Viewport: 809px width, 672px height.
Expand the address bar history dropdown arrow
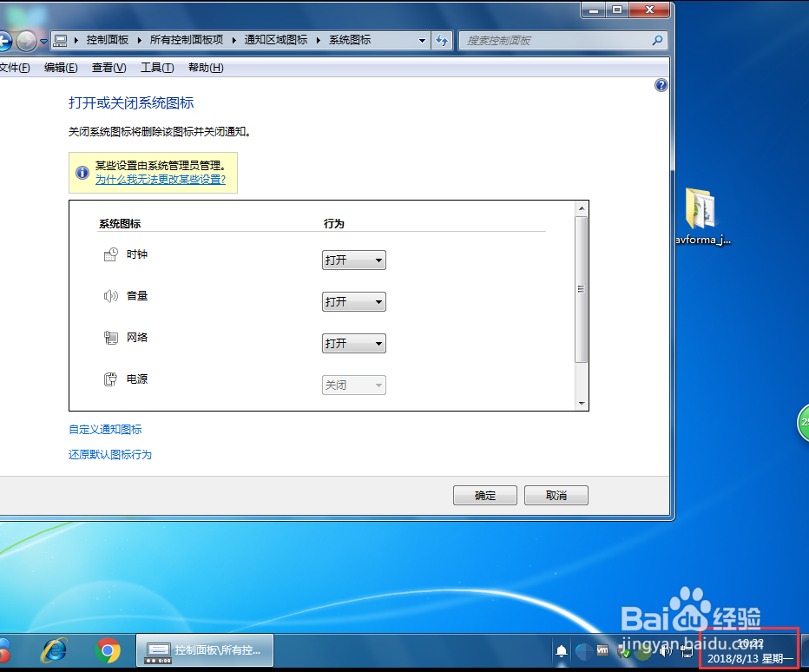422,40
